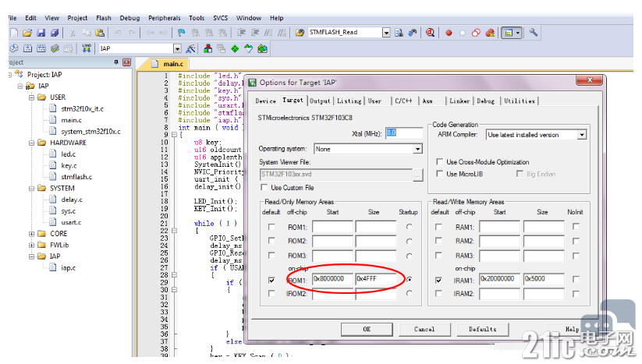Screen dimensions: 642x364
Task: Switch to the Linker tab
Action: (x=459, y=101)
